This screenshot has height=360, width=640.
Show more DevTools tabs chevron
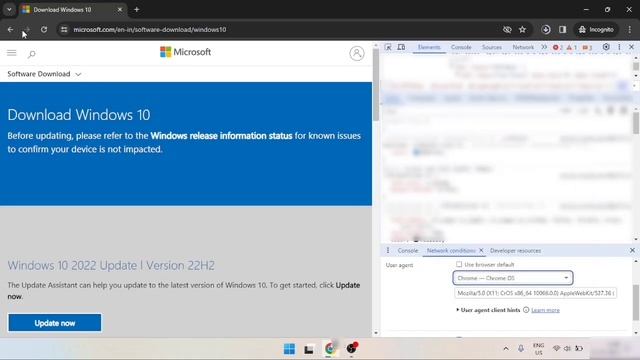544,47
